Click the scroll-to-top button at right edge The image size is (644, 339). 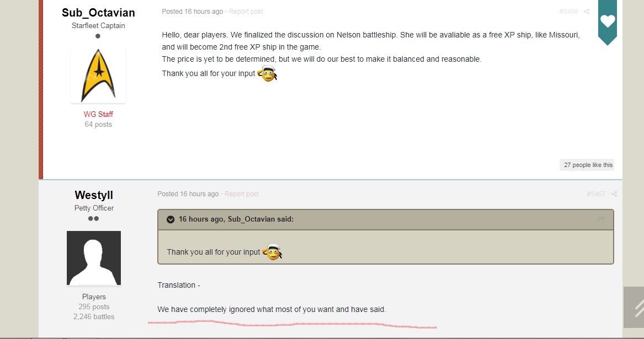(634, 307)
